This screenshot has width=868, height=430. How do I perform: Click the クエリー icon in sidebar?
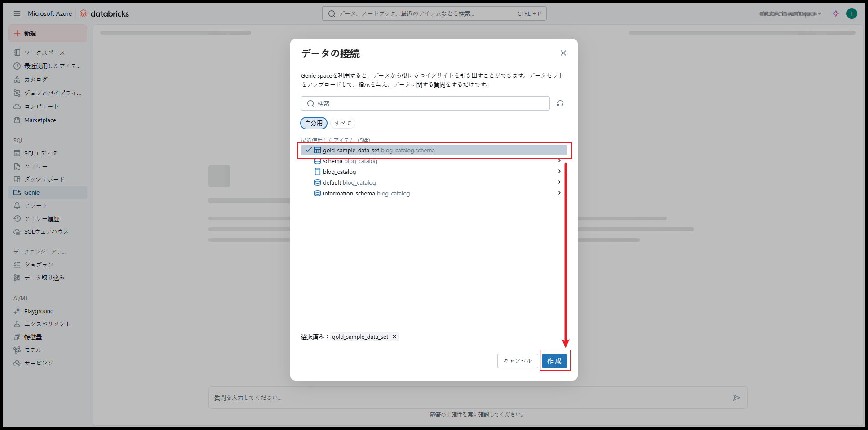coord(17,166)
